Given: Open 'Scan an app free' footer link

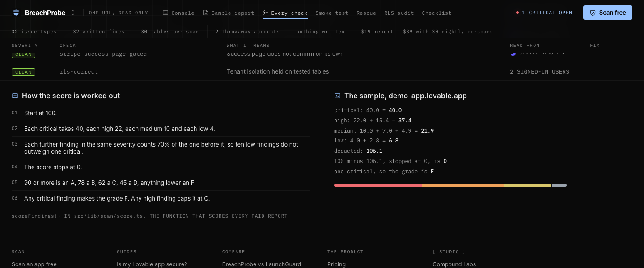Looking at the screenshot, I should coord(34,264).
